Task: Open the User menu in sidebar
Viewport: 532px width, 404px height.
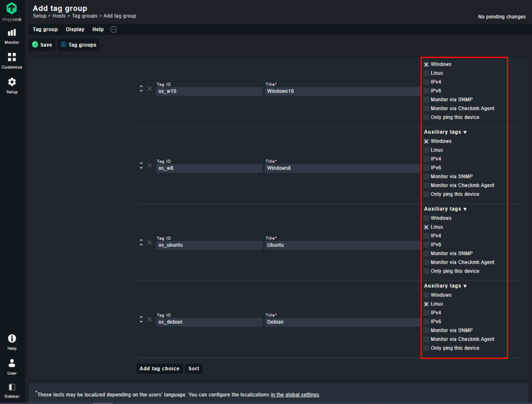Action: (x=12, y=367)
